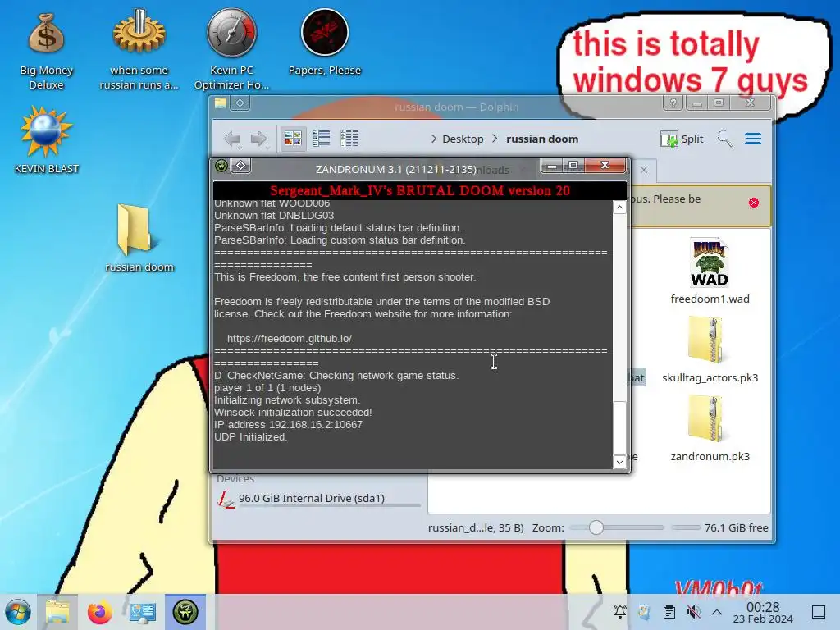Expand the chevron before Desktop breadcrumb
840x630 pixels.
point(433,139)
